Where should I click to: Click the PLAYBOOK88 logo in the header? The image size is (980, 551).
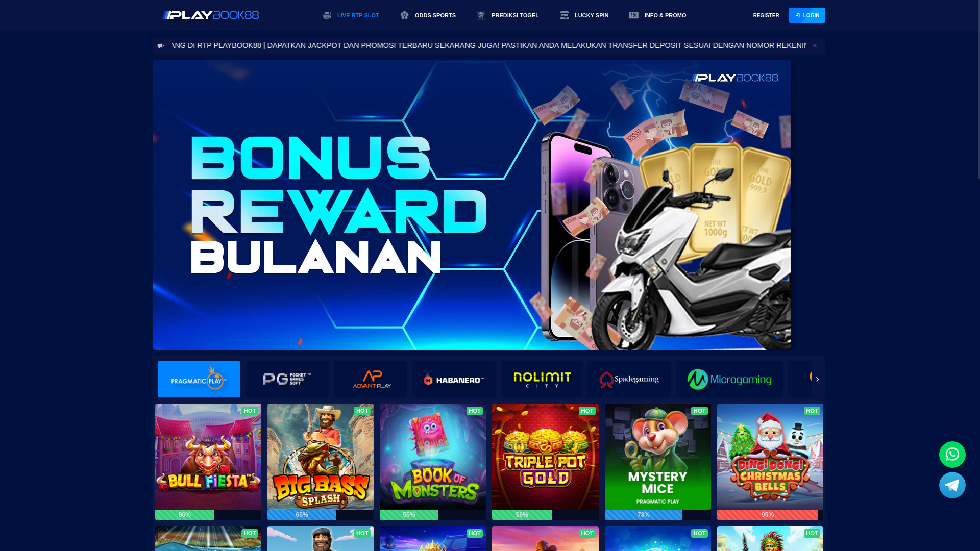(210, 15)
